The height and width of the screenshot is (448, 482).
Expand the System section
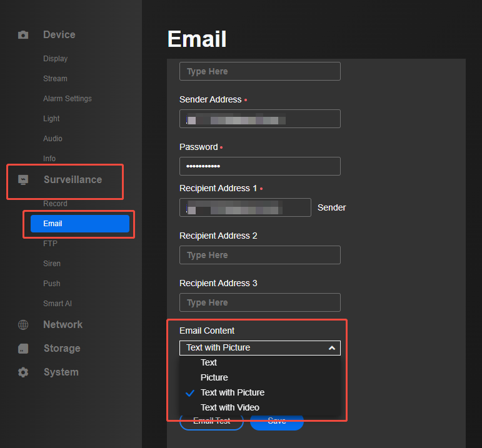tap(61, 372)
